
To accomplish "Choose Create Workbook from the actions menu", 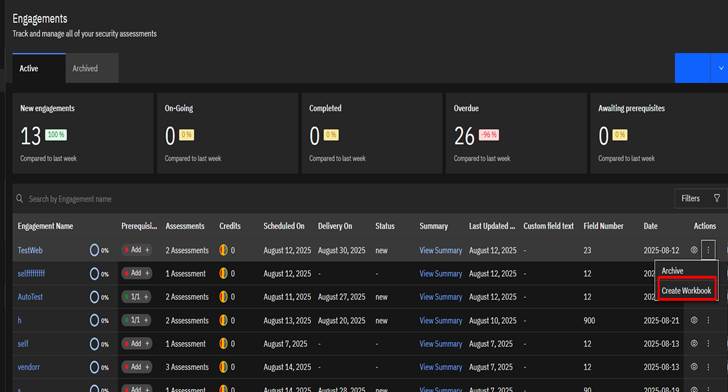I will [x=687, y=291].
